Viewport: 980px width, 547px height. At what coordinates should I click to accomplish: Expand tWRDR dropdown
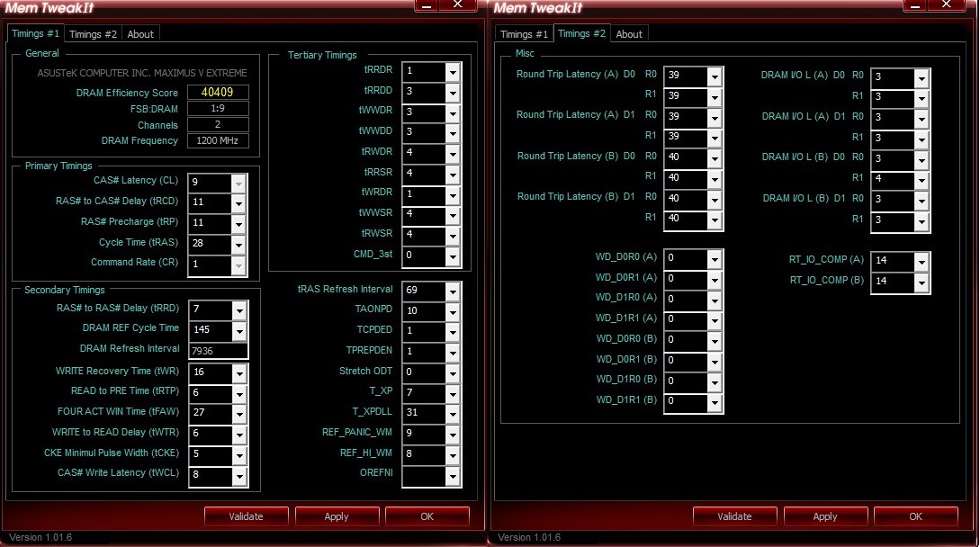(x=453, y=195)
